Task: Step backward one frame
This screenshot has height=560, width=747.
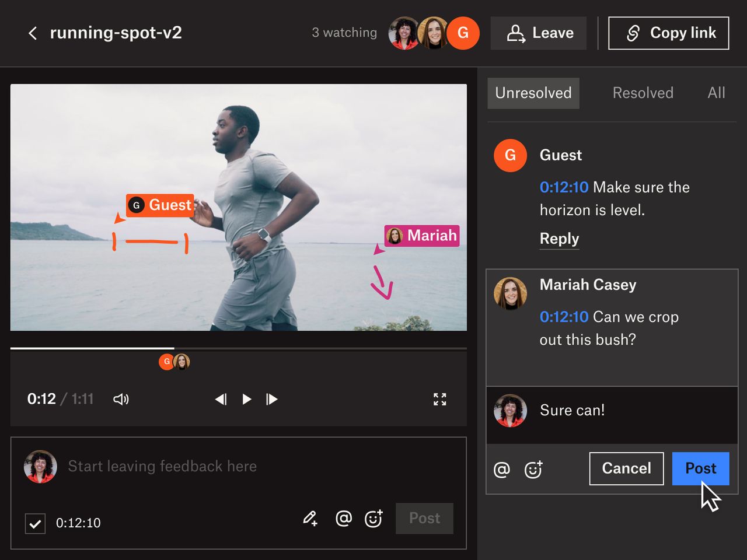Action: click(221, 399)
